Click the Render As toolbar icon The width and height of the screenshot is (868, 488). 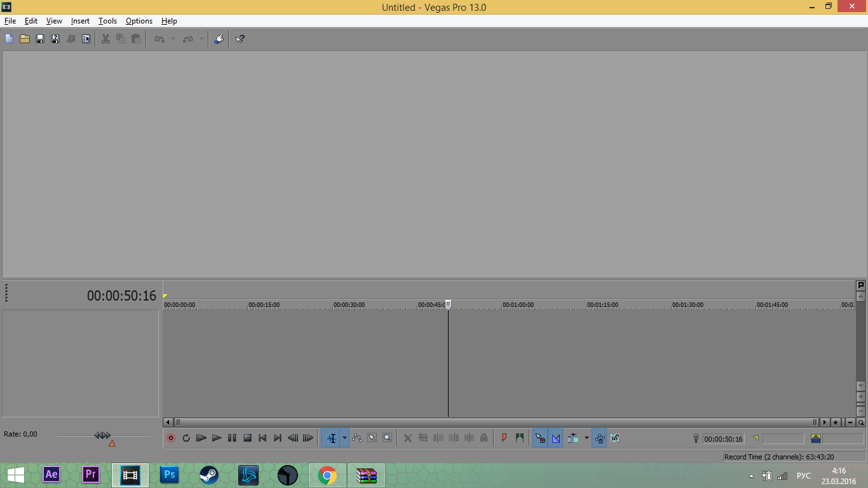click(71, 39)
